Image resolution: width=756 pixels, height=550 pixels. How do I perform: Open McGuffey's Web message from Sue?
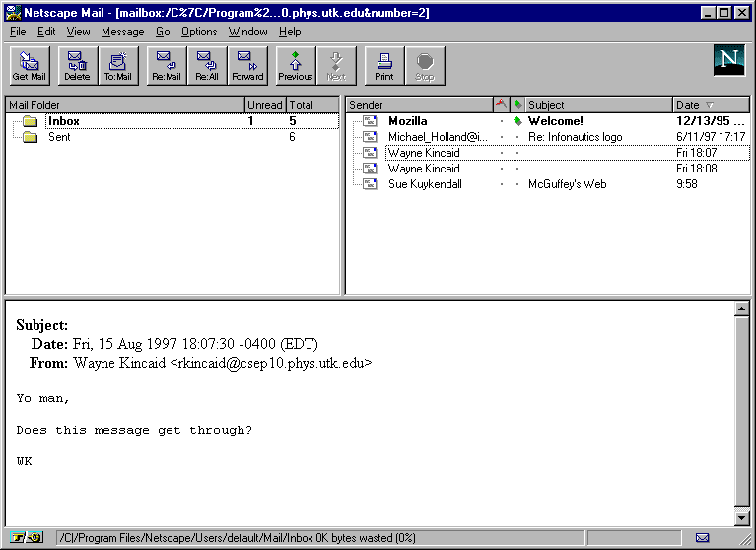click(567, 184)
